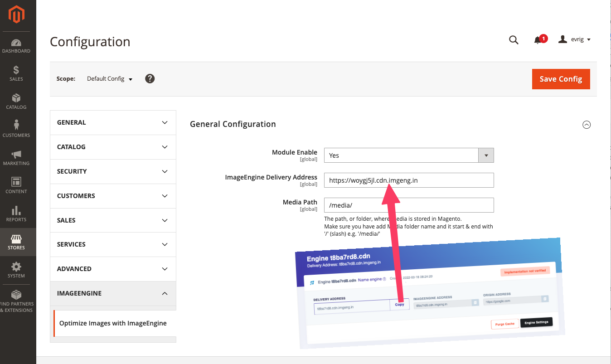The width and height of the screenshot is (611, 364).
Task: Expand the SALES config tab
Action: 113,220
